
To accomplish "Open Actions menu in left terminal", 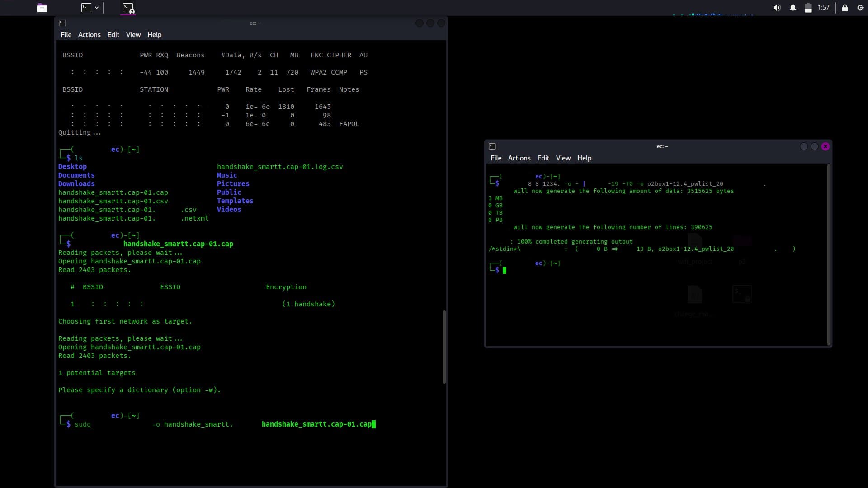I will point(89,35).
